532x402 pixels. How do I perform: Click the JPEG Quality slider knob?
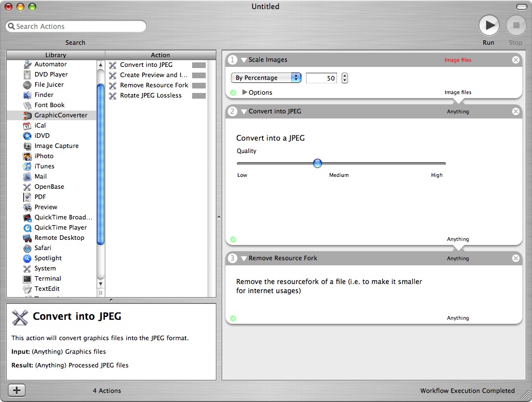(x=317, y=163)
